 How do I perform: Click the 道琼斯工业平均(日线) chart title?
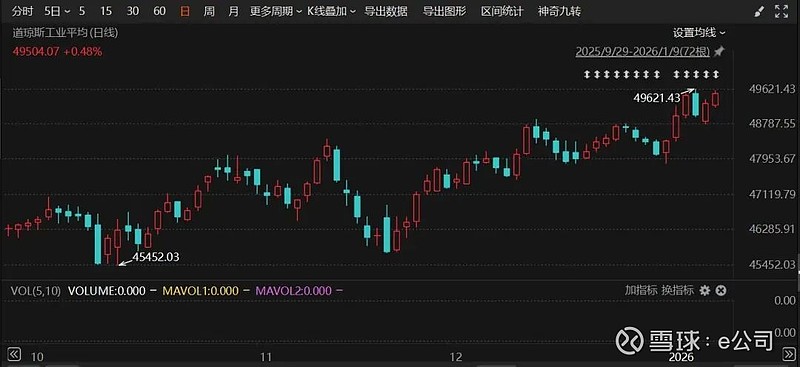(65, 33)
